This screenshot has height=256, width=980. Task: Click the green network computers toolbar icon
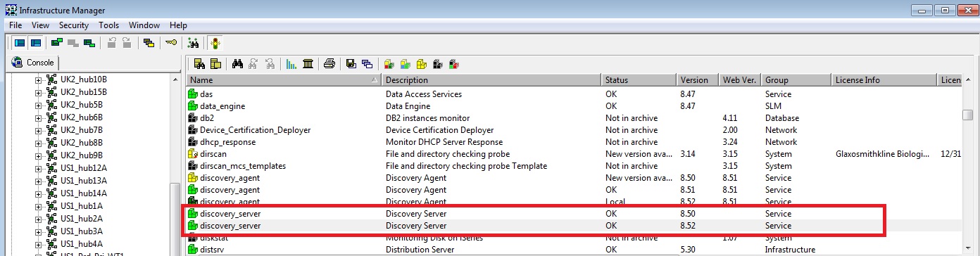(57, 43)
